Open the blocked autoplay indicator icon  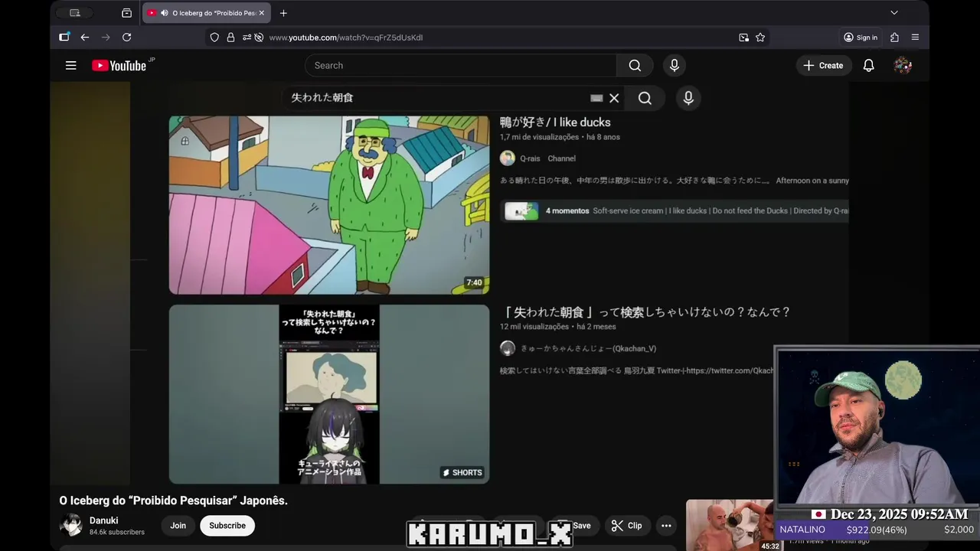click(259, 37)
